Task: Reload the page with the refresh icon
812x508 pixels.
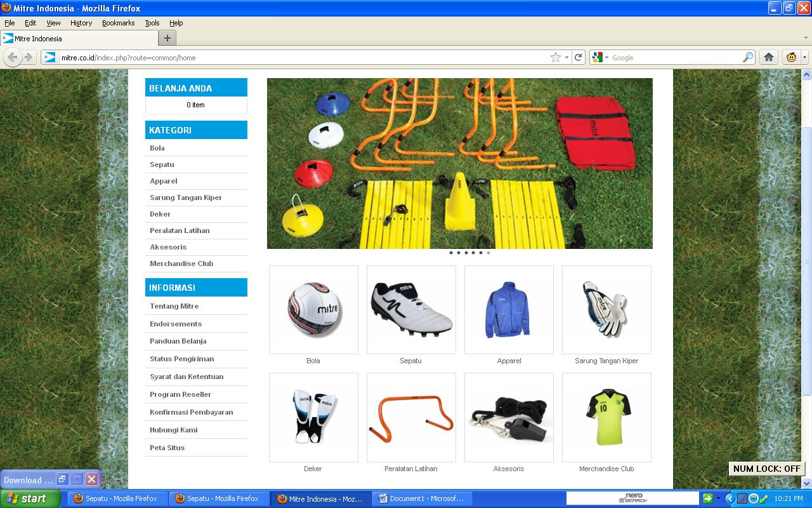Action: [x=579, y=57]
